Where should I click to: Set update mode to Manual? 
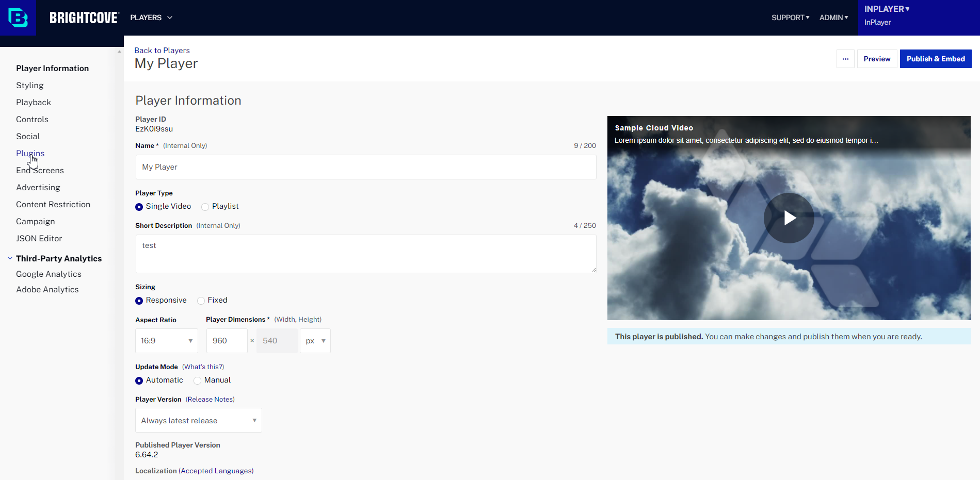[198, 380]
